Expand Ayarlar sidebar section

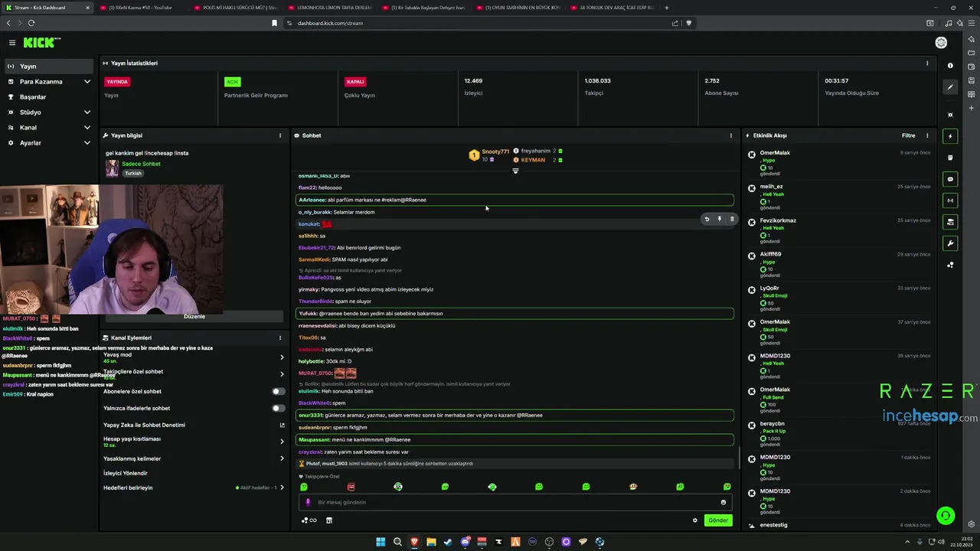point(87,143)
